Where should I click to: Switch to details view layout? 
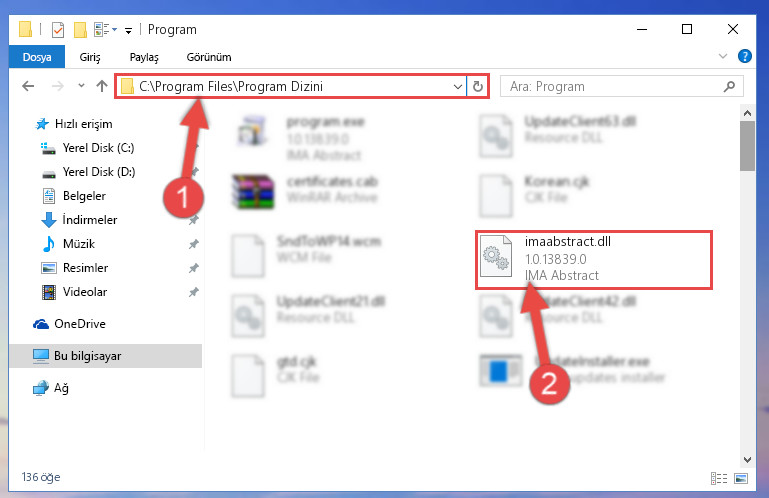tap(719, 478)
